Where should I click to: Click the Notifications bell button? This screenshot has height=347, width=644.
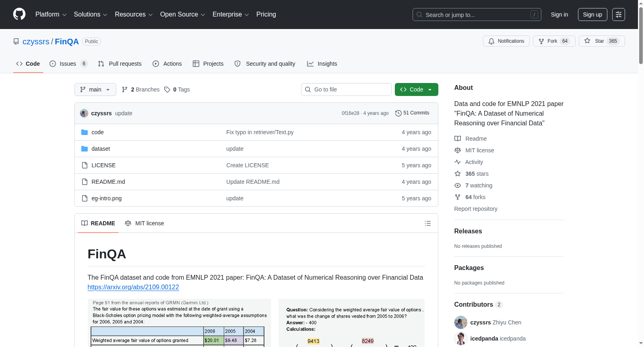[506, 41]
